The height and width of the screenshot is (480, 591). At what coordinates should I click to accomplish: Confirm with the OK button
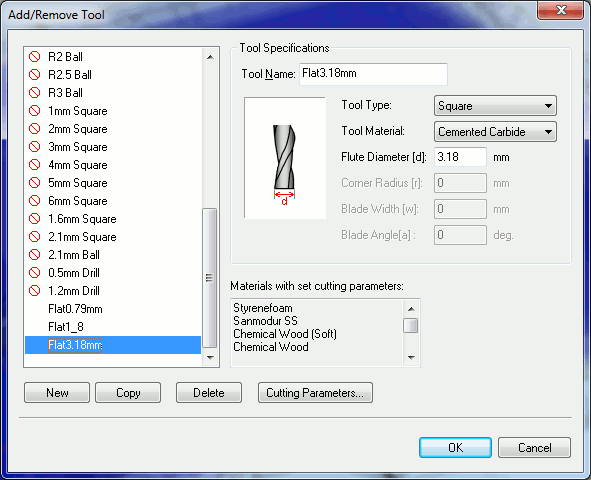click(455, 448)
